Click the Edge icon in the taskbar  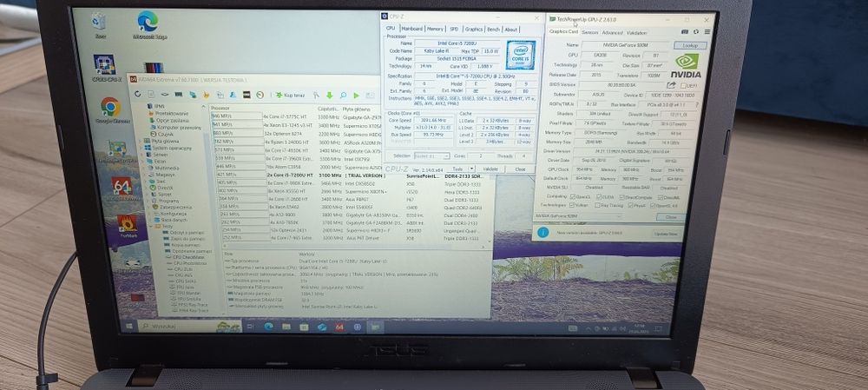(x=268, y=327)
